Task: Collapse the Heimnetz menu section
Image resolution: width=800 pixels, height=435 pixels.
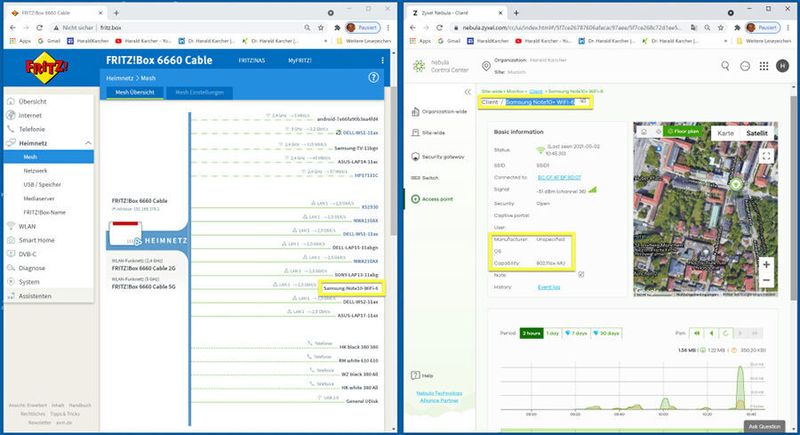Action: tap(88, 143)
